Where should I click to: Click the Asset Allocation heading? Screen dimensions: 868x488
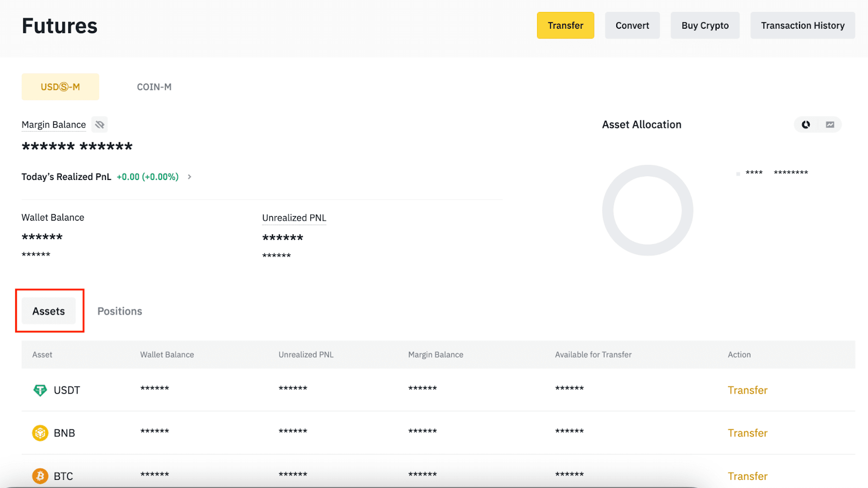[641, 125]
